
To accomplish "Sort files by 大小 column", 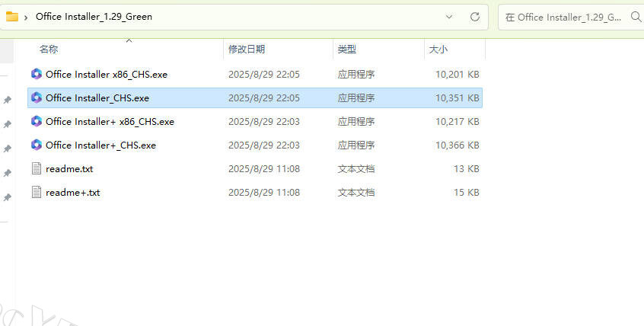I will [438, 50].
